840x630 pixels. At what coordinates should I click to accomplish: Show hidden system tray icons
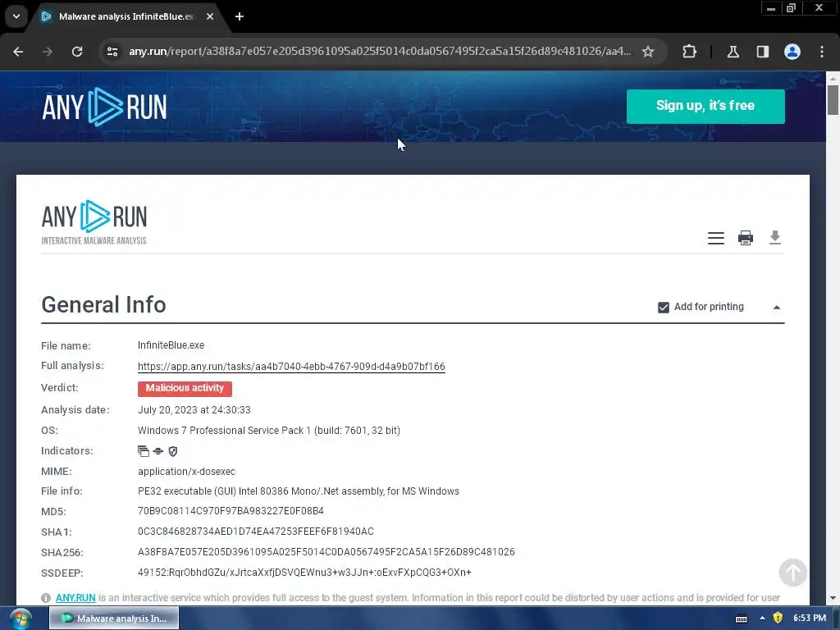(x=762, y=619)
